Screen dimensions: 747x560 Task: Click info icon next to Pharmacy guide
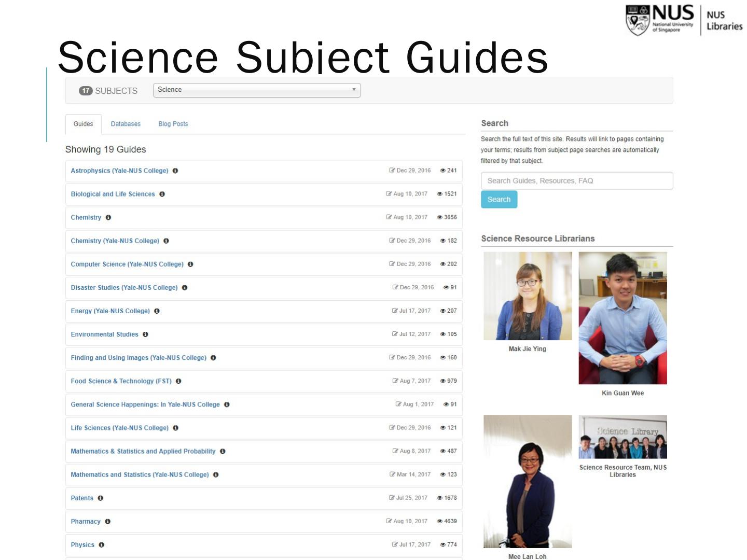pos(108,521)
